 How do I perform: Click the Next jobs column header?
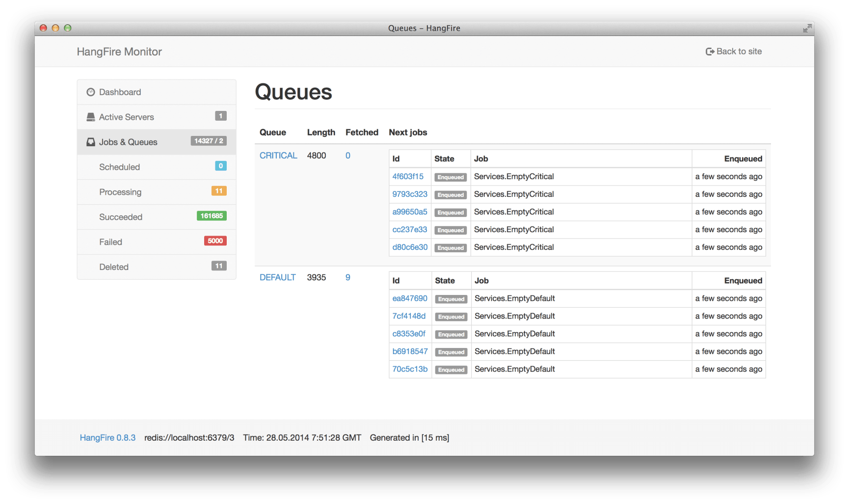pyautogui.click(x=408, y=133)
